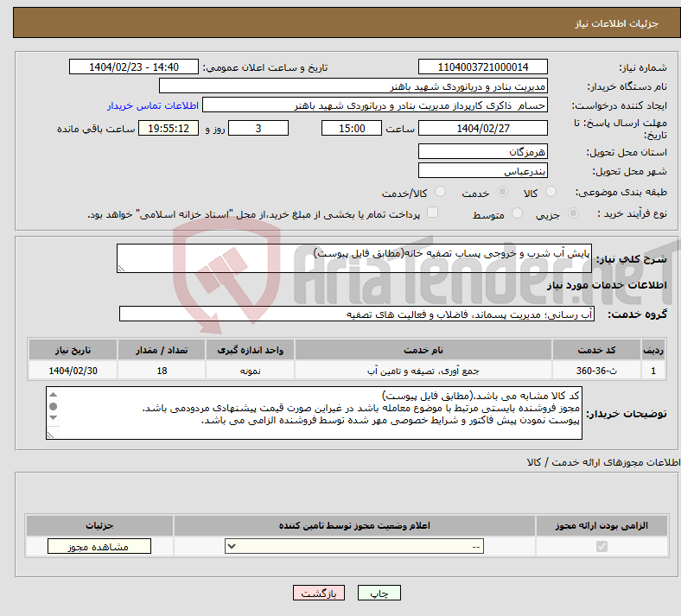Image resolution: width=681 pixels, height=616 pixels.
Task: Click the اطلاعات خدمات مورد نیاز heading
Action: pos(607,285)
